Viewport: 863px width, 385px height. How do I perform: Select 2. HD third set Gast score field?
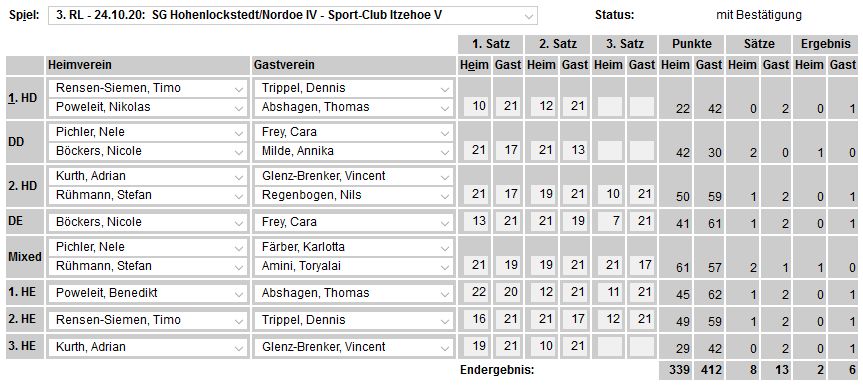tap(642, 194)
